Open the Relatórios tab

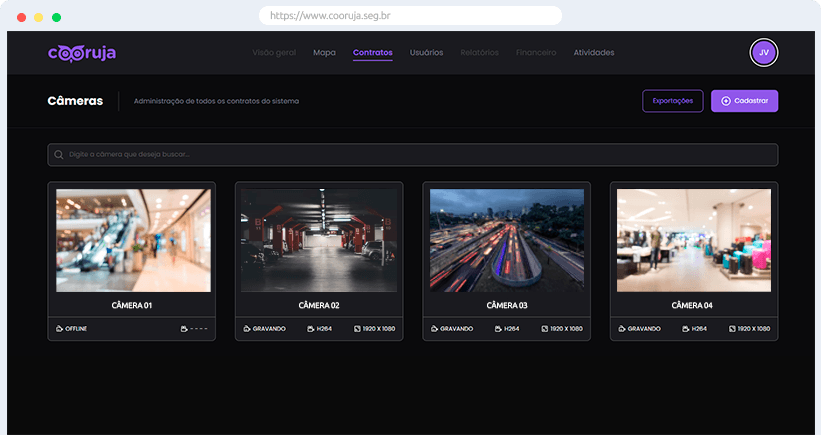tap(480, 53)
